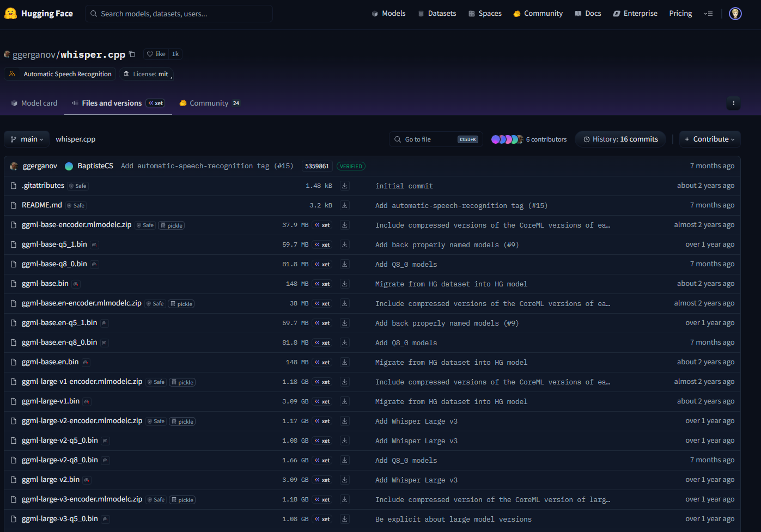This screenshot has height=532, width=761.
Task: Open the ggml-base.en.bin file
Action: point(50,362)
